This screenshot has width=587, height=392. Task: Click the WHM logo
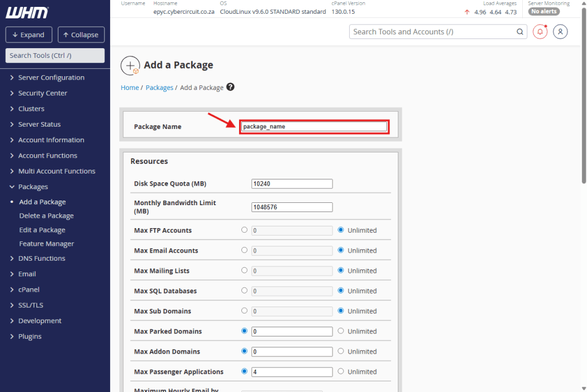tap(27, 13)
